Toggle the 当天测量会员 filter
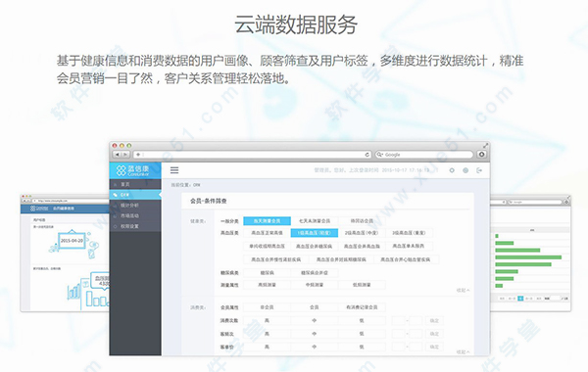The width and height of the screenshot is (588, 372). tap(267, 221)
